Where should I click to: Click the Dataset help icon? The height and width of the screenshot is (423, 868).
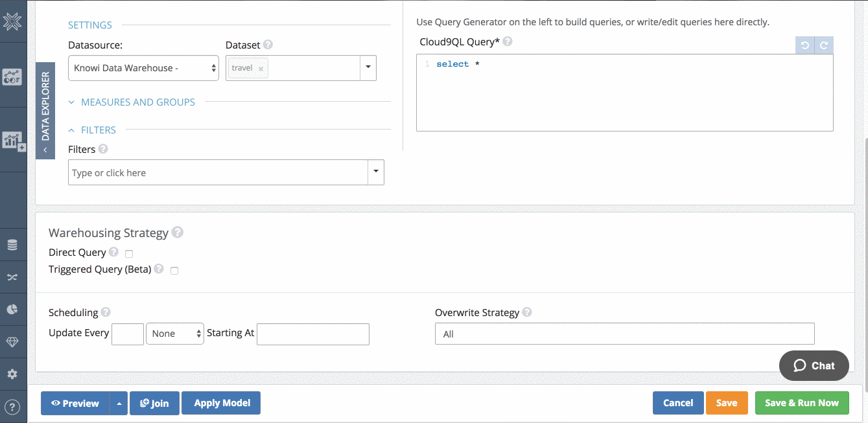tap(268, 45)
